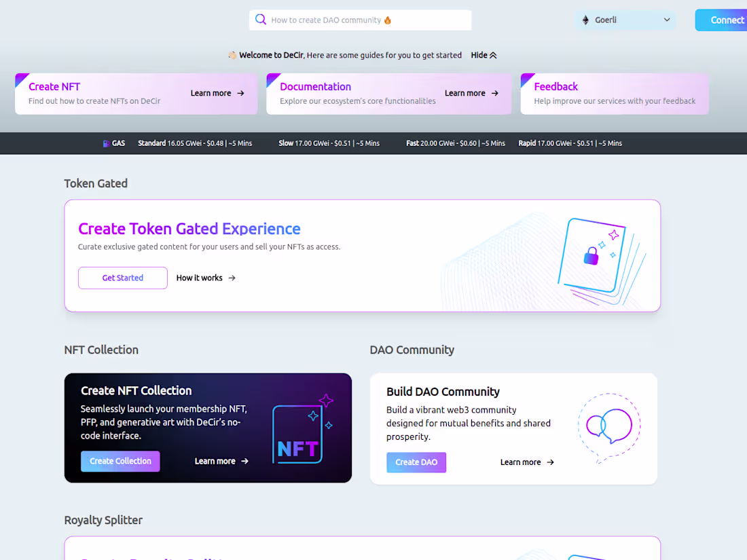Click the arrow icon in Documentation card

tap(495, 94)
